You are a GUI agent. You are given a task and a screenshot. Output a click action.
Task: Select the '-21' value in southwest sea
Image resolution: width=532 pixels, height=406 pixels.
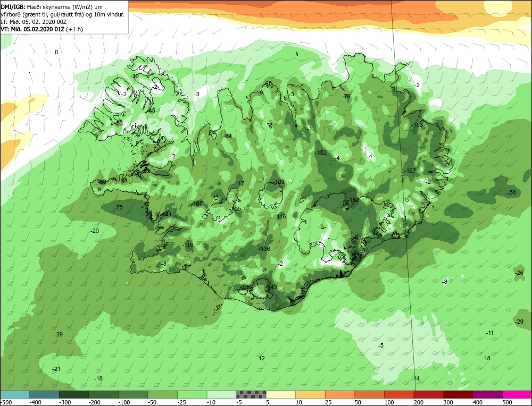[56, 369]
